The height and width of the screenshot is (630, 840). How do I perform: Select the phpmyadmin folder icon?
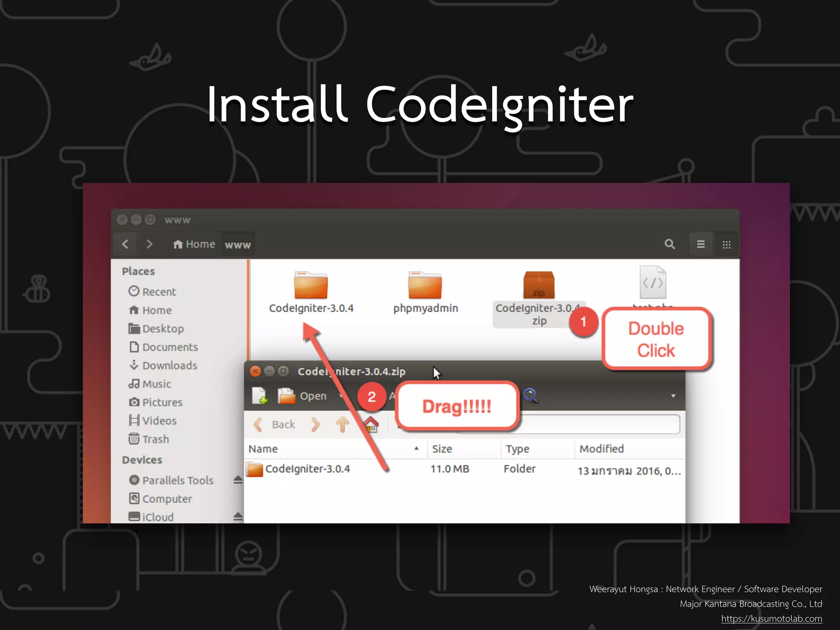425,285
